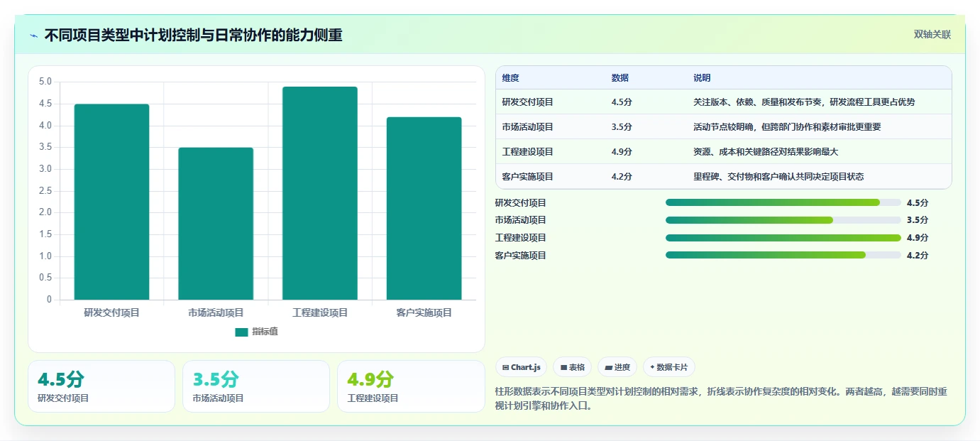This screenshot has height=441, width=980.
Task: Click description starting 活动节点较明确
Action: point(787,127)
